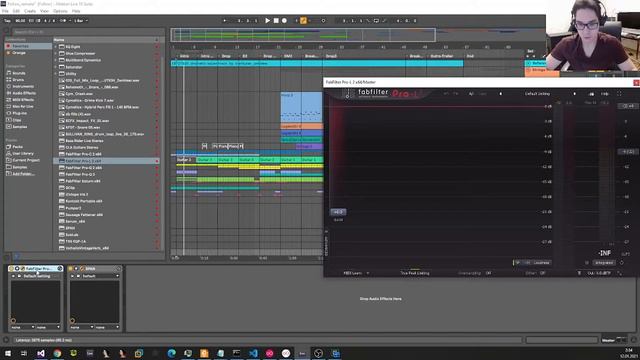Click the Tap tempo button

tap(7, 20)
